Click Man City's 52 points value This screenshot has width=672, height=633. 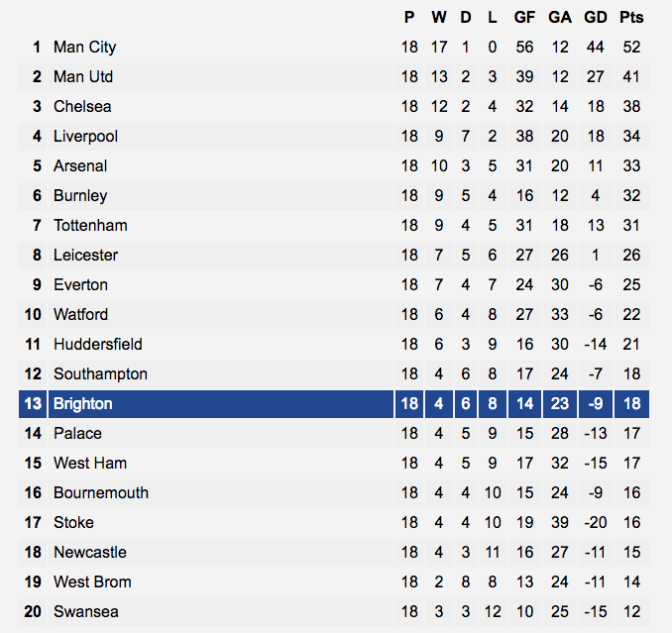(x=631, y=48)
